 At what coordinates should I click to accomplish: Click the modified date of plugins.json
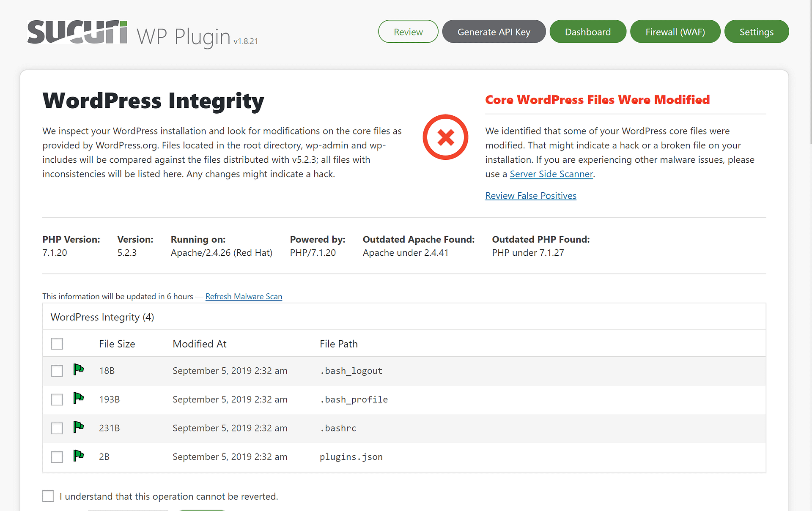[230, 457]
